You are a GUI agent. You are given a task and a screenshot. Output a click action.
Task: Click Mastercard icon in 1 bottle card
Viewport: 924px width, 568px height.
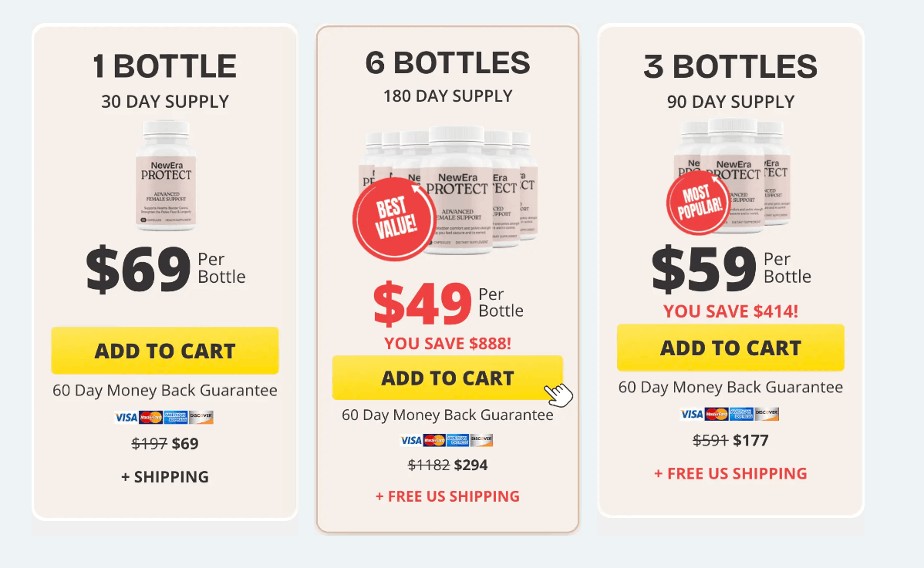coord(150,417)
